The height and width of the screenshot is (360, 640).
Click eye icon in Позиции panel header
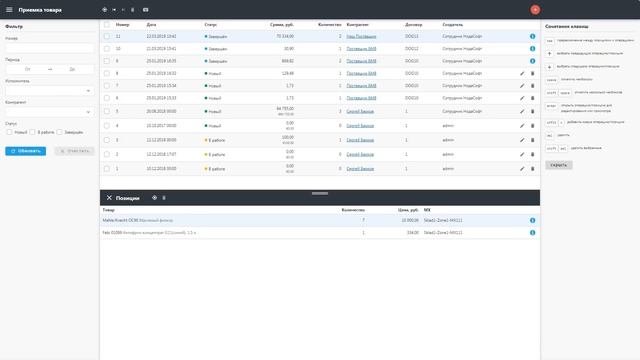(154, 198)
